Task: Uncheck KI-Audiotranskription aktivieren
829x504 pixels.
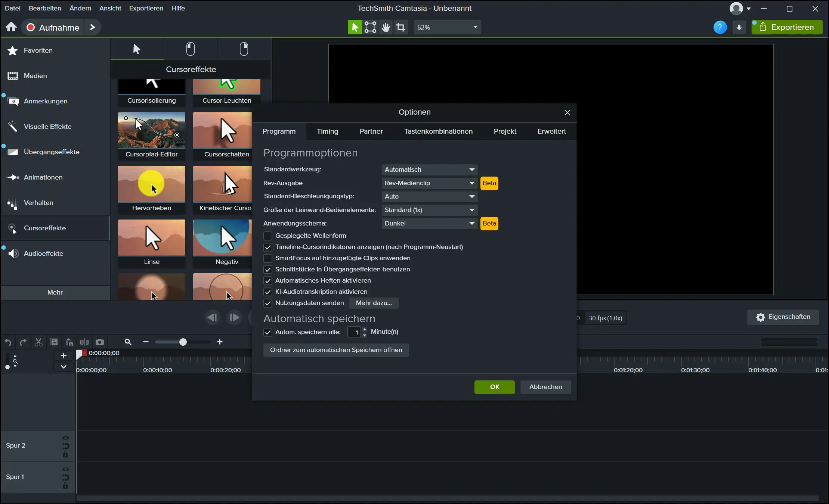Action: 268,292
